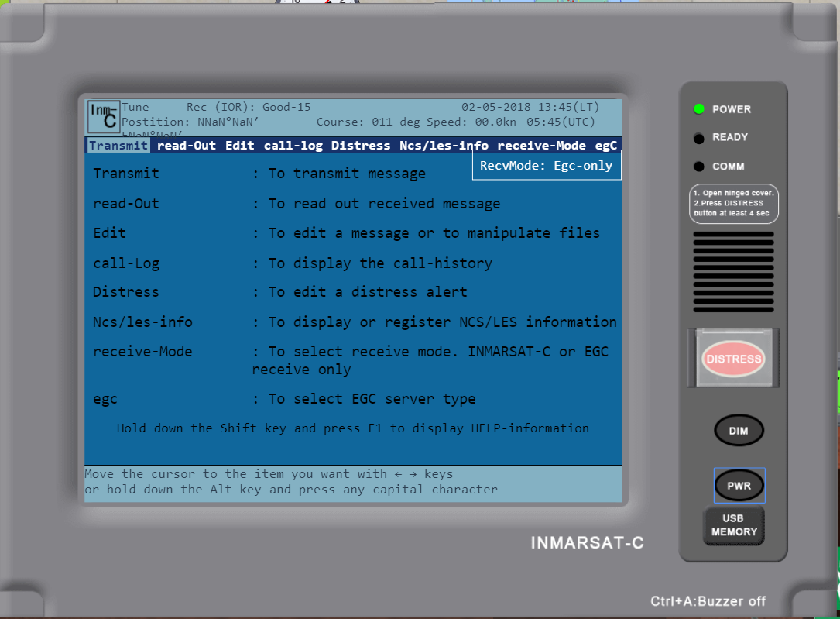Click the Edit menu entry
The height and width of the screenshot is (619, 840).
239,145
